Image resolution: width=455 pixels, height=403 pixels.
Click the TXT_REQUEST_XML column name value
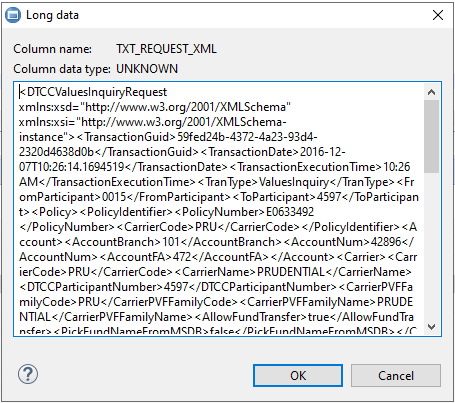[166, 49]
